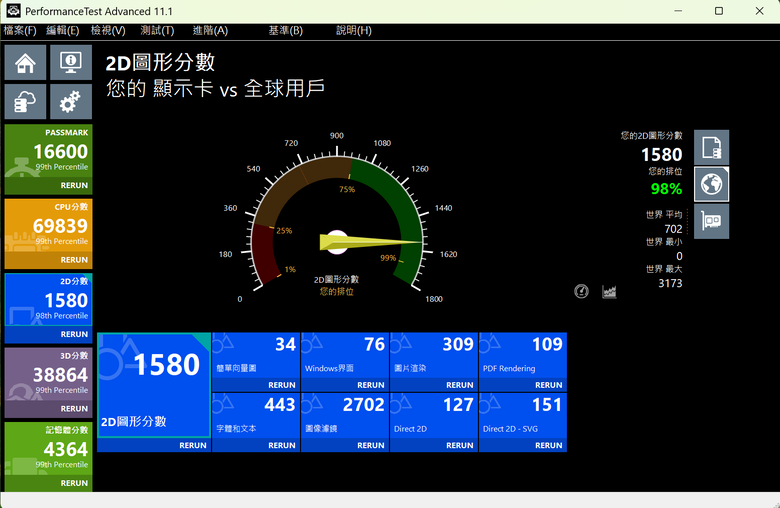Select the PassMark 16600 score tile
The height and width of the screenshot is (508, 780).
48,152
